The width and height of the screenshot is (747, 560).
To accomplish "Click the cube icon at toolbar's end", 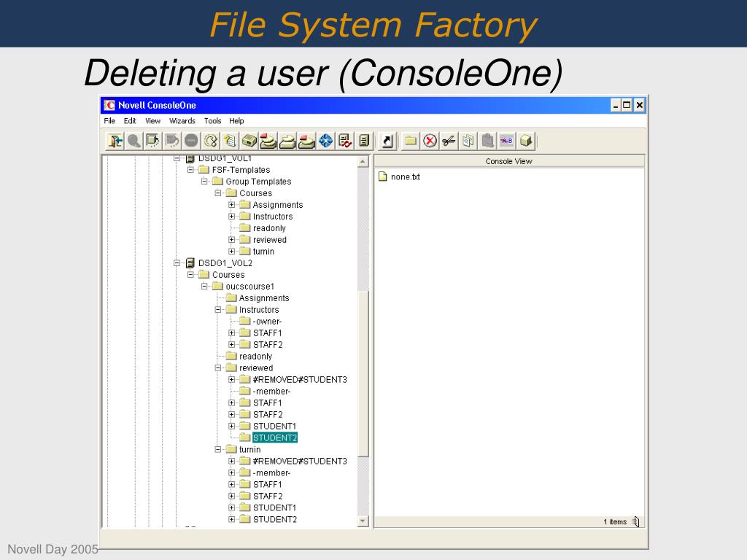I will click(526, 141).
